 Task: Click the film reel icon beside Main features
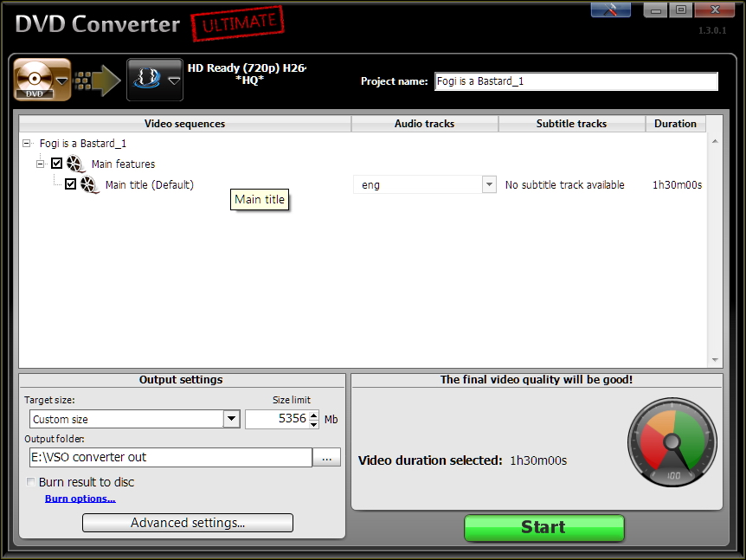(x=74, y=164)
